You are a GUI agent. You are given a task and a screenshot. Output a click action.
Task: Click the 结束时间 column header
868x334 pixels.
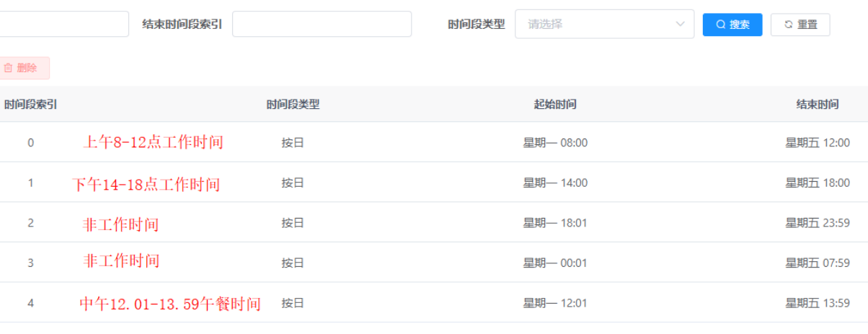818,105
